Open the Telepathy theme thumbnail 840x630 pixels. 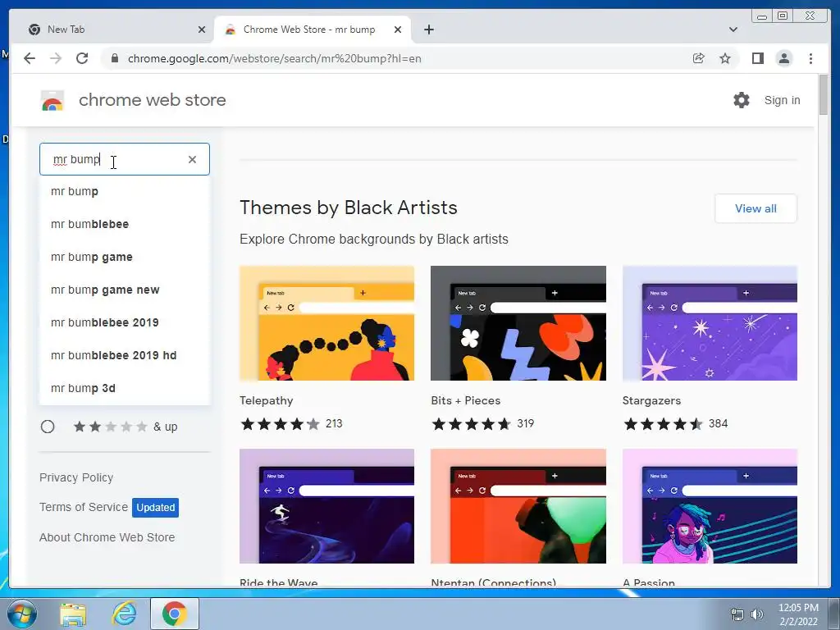(x=326, y=323)
